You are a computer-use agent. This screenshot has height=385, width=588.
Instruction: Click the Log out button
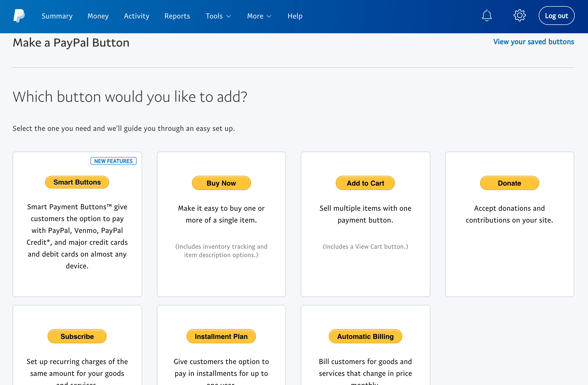click(x=556, y=16)
